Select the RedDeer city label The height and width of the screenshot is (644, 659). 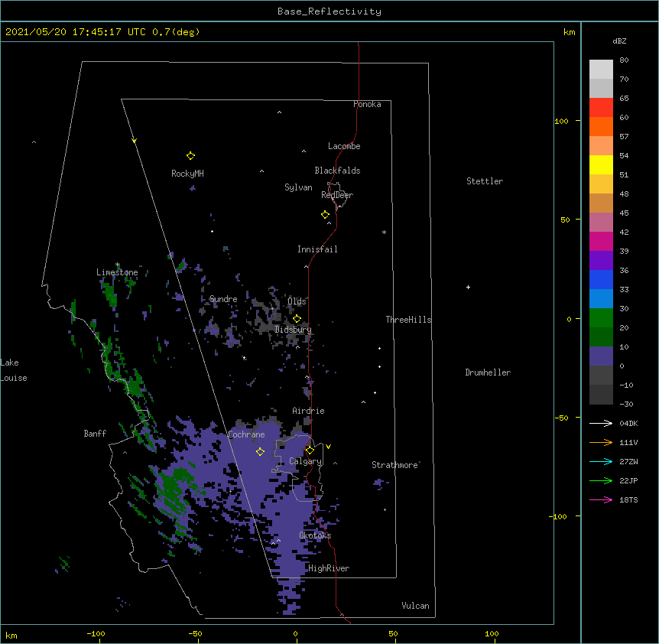pos(337,195)
